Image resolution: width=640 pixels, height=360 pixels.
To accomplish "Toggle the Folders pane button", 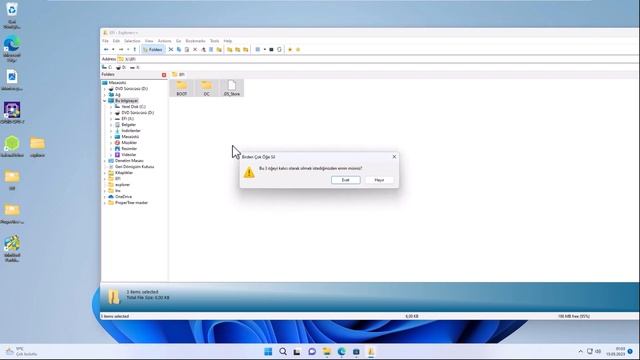I will [x=153, y=49].
